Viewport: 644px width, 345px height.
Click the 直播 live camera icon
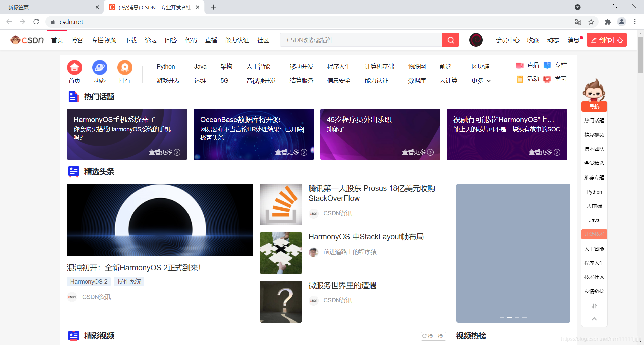click(x=520, y=65)
